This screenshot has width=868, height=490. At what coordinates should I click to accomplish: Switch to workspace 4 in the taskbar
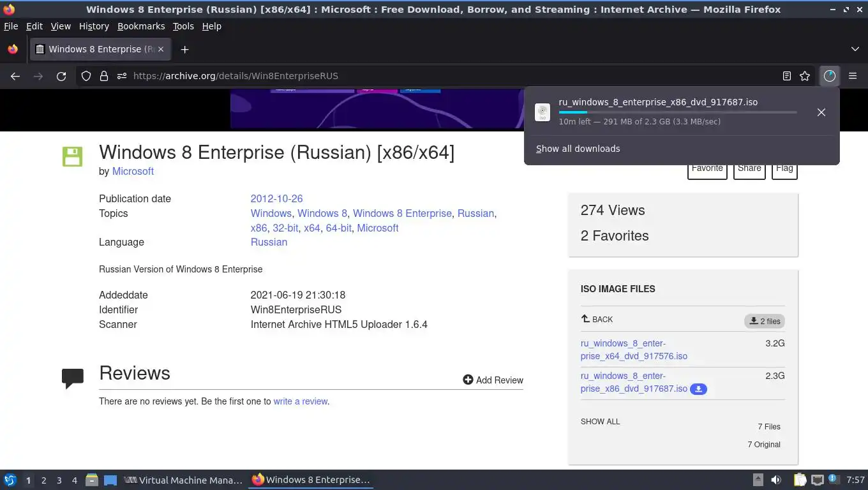point(75,480)
